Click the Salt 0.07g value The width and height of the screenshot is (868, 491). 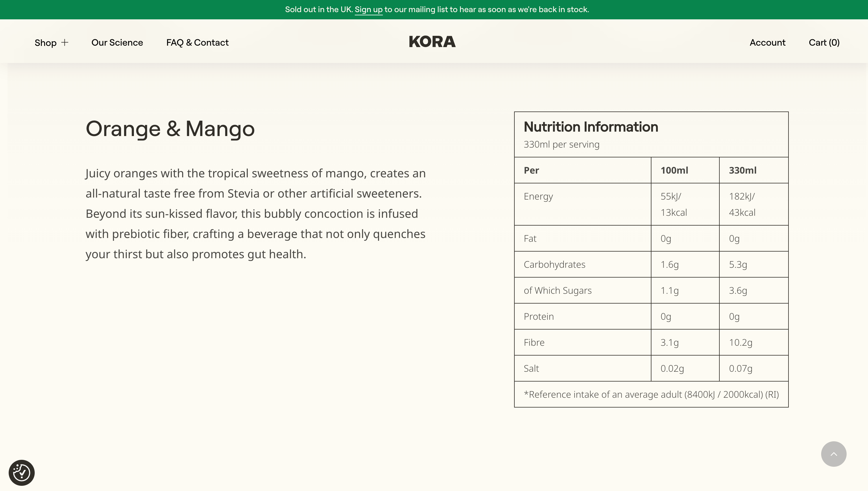pos(741,369)
